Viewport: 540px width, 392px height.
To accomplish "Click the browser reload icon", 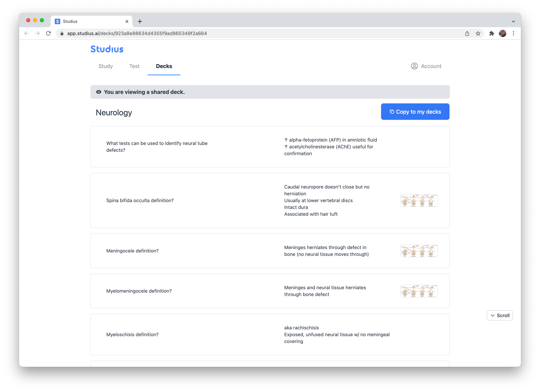I will (x=48, y=33).
